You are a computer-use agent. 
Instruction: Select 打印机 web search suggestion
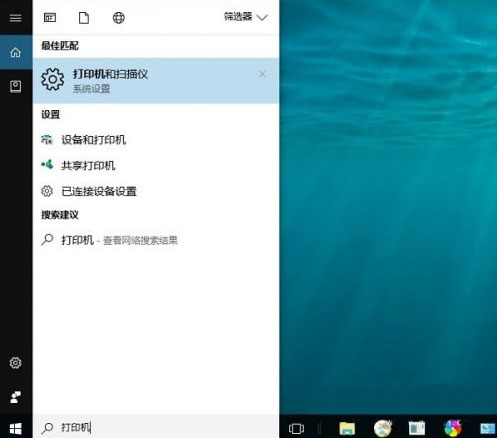click(156, 240)
